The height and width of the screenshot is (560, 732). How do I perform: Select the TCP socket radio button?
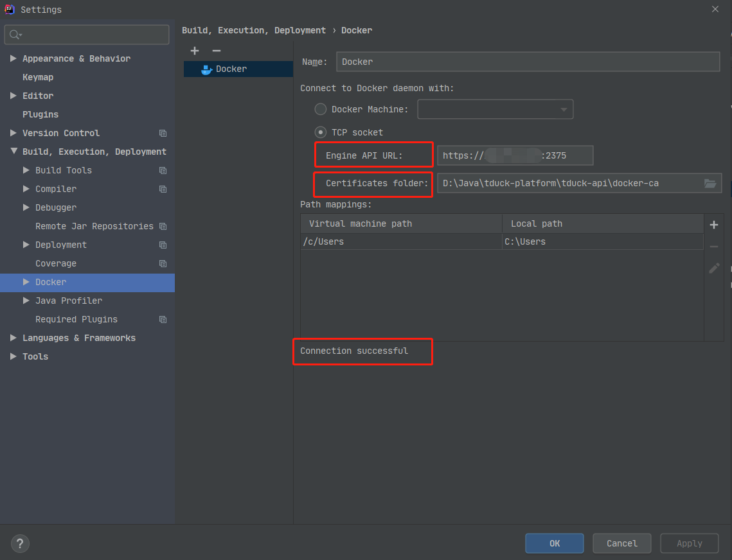320,132
